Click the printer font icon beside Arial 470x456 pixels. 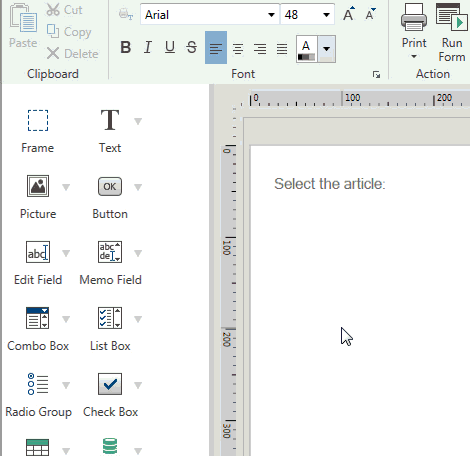[126, 14]
